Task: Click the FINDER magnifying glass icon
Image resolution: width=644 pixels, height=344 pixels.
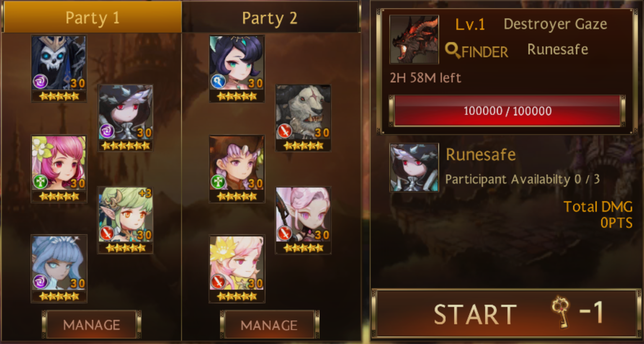Action: 453,51
